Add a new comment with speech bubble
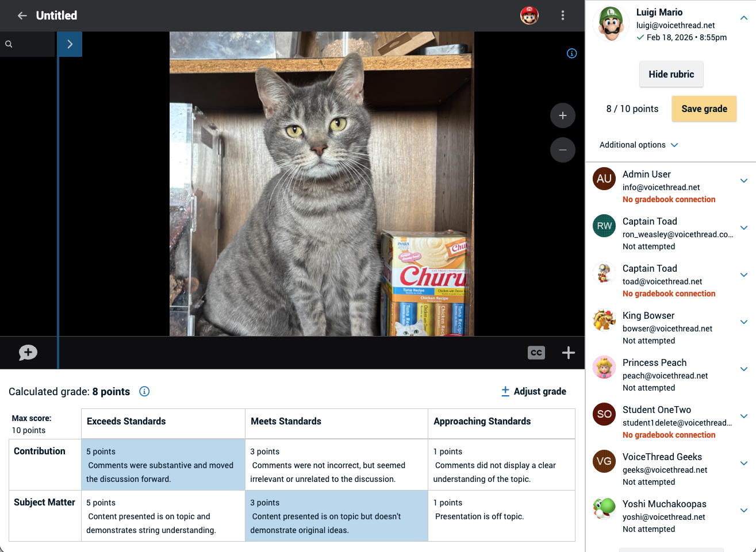This screenshot has width=756, height=552. point(28,353)
